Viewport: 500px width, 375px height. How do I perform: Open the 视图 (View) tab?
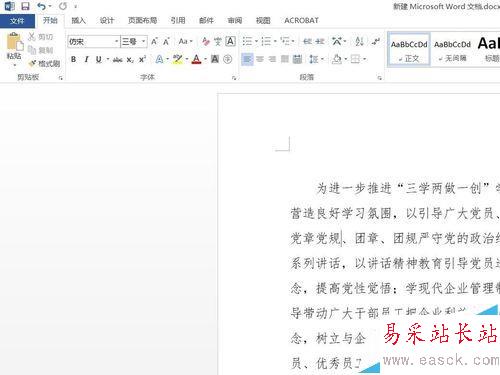(263, 21)
